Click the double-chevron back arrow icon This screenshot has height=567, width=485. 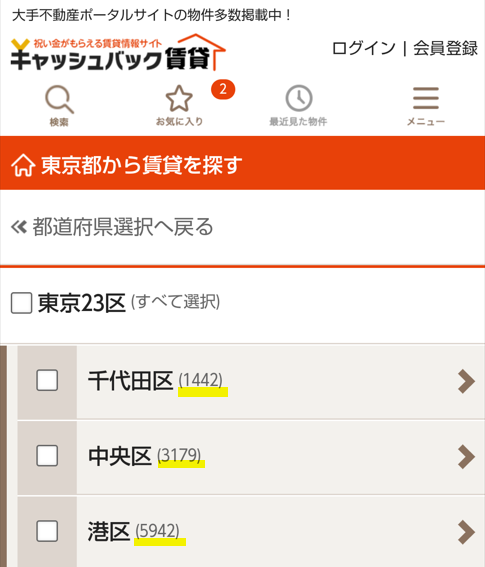(x=19, y=227)
